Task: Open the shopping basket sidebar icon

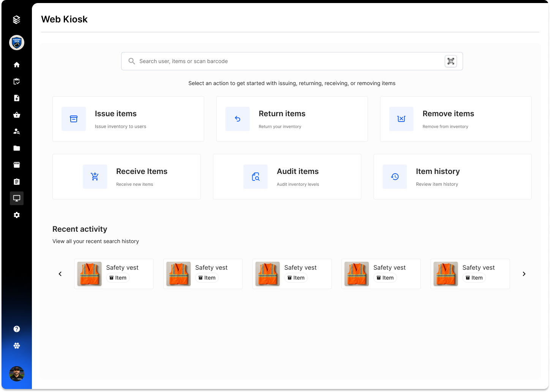Action: pyautogui.click(x=17, y=115)
